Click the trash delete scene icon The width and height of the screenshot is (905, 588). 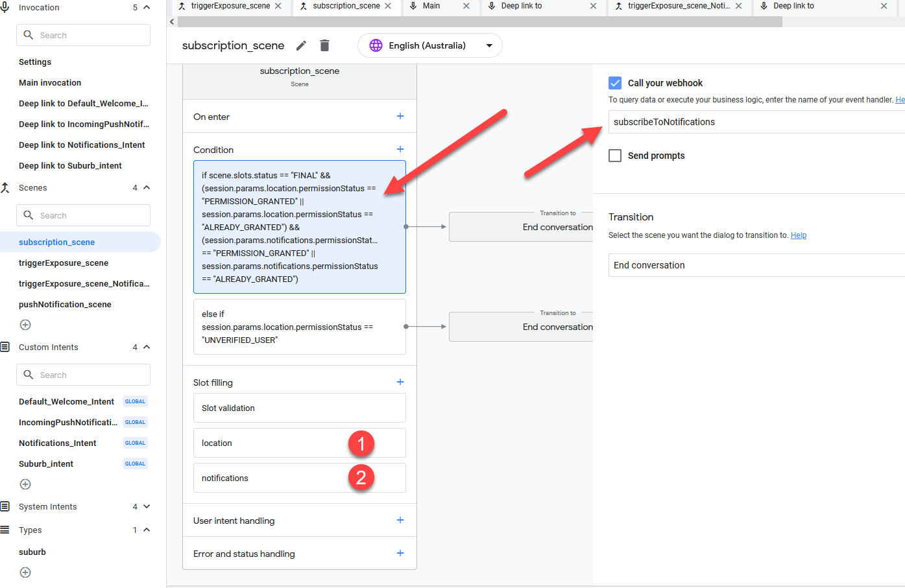[324, 45]
